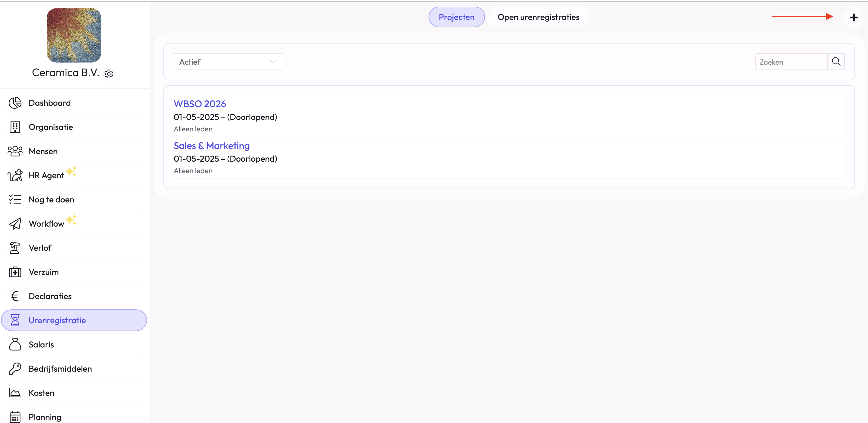Click the Ceramica B.V. logo thumbnail

(74, 35)
